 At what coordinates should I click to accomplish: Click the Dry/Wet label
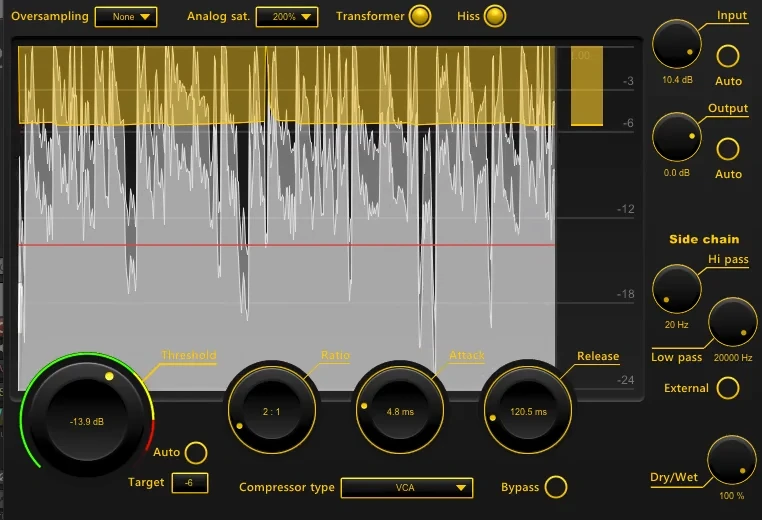[674, 477]
